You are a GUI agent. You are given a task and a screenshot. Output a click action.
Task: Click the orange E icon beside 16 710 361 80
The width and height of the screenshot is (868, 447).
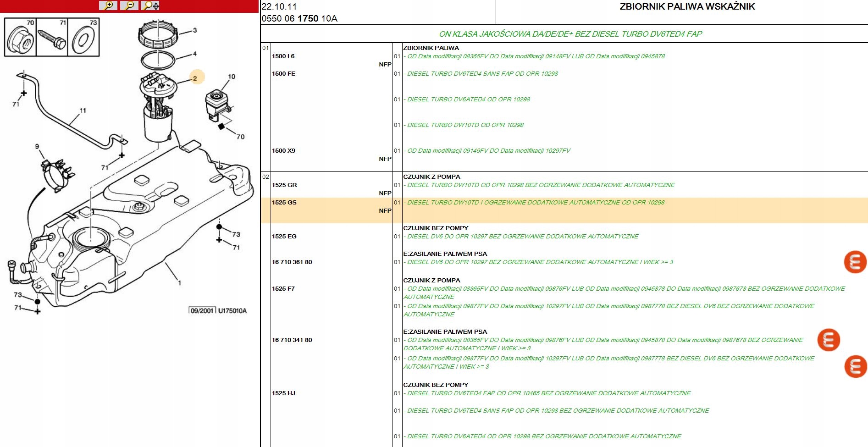click(x=855, y=262)
